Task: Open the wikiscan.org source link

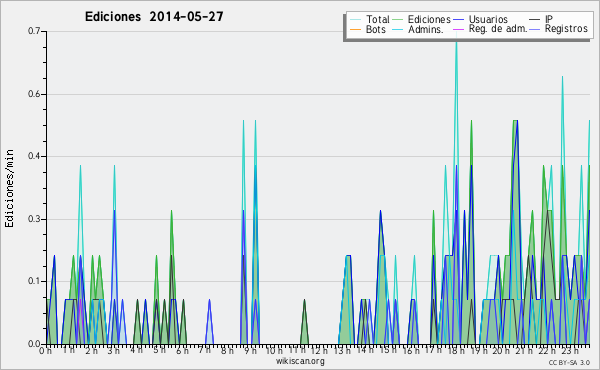Action: point(300,361)
